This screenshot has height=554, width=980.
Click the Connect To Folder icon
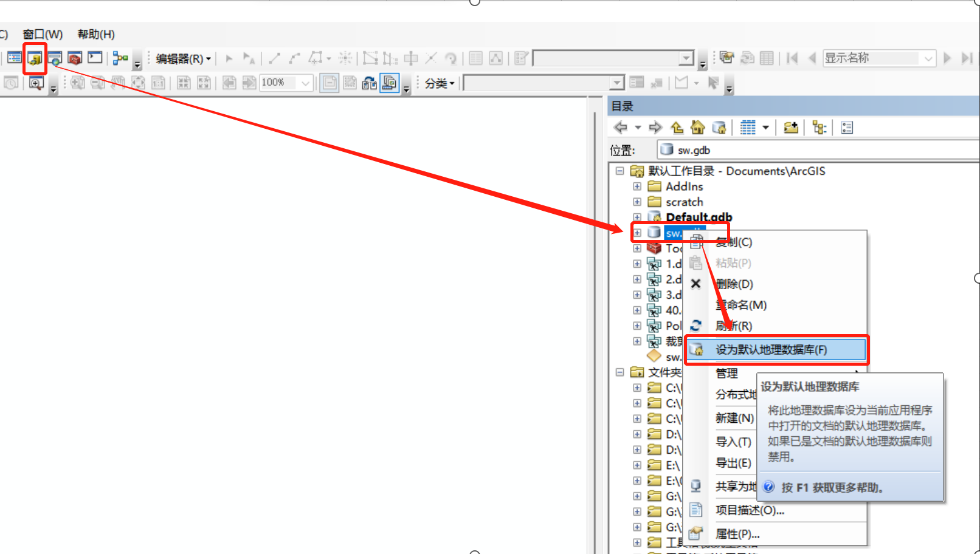pyautogui.click(x=790, y=128)
